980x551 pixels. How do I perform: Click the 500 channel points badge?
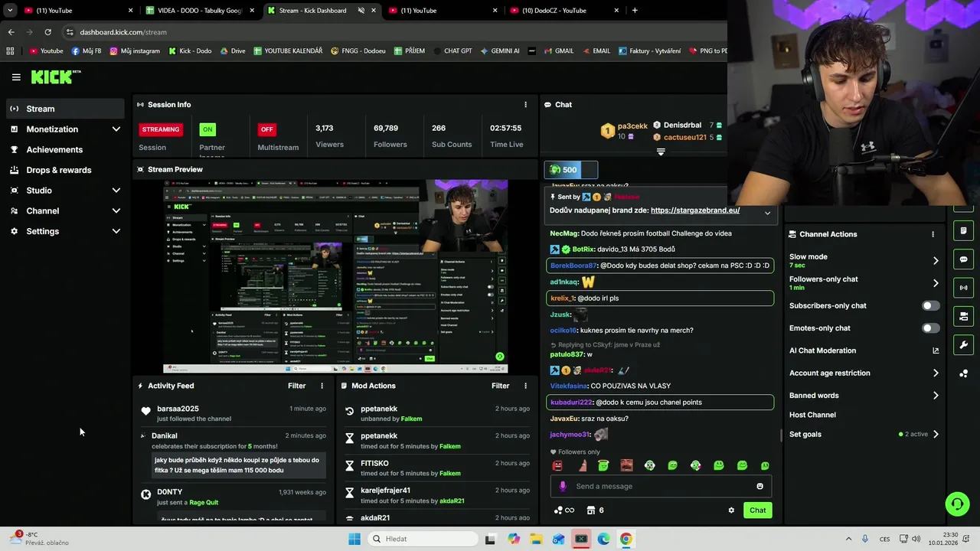click(570, 170)
